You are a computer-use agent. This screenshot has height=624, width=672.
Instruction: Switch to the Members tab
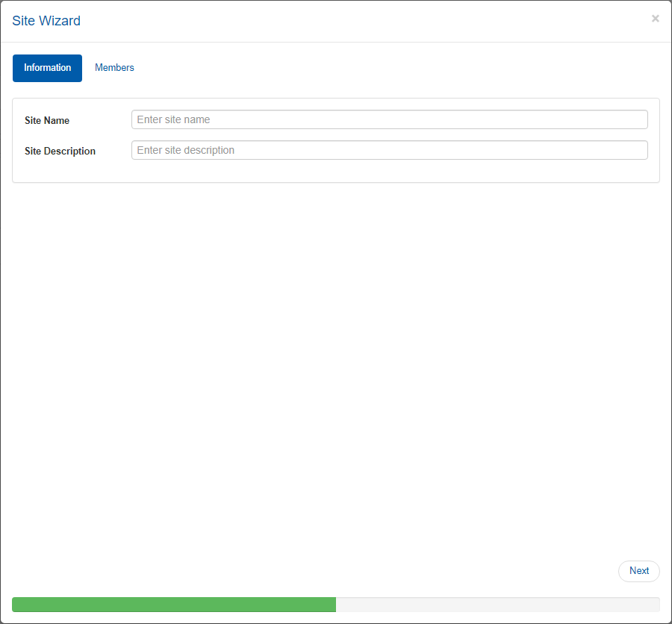point(114,68)
